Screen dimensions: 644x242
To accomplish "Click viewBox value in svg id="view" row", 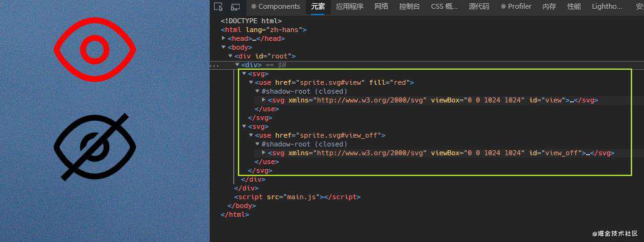I will pos(494,100).
